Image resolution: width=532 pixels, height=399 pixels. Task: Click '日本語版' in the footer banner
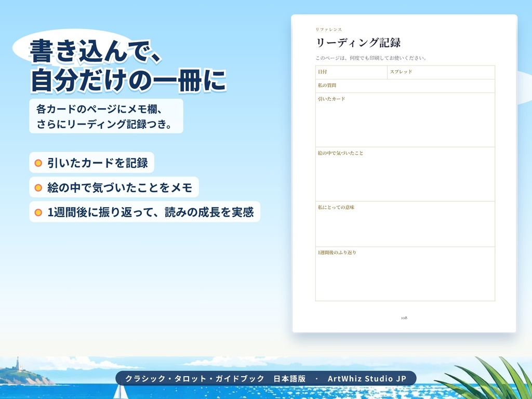coord(289,379)
